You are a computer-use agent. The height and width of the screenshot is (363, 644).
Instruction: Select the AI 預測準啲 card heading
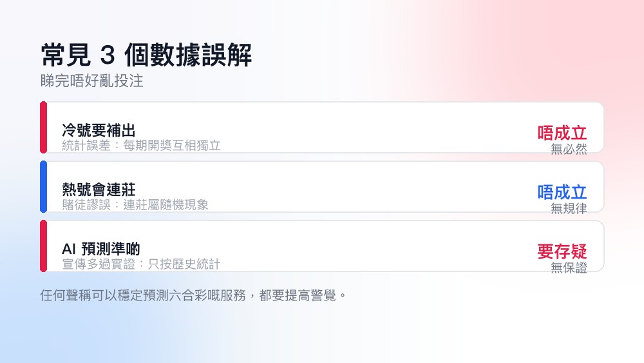[x=100, y=249]
